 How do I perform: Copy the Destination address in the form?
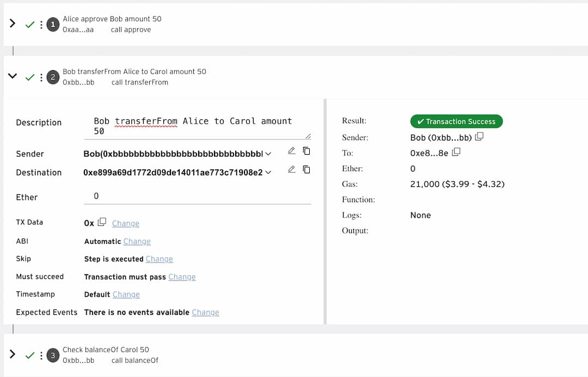307,169
